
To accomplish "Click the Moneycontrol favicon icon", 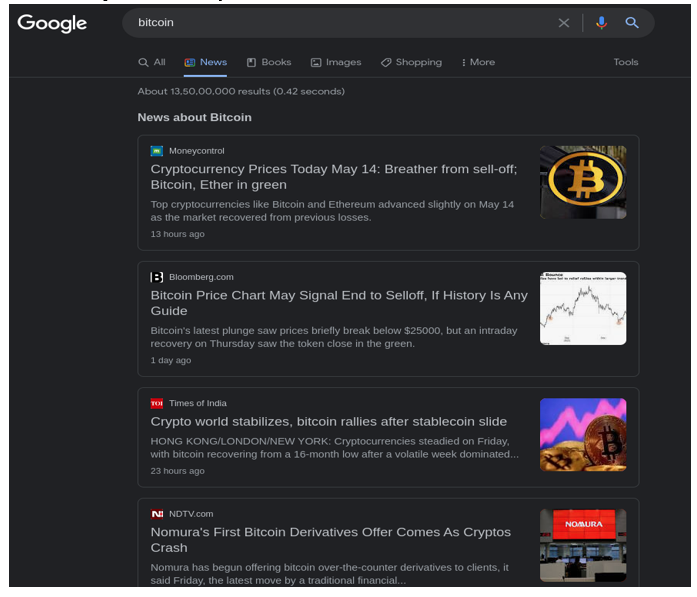I will point(156,151).
